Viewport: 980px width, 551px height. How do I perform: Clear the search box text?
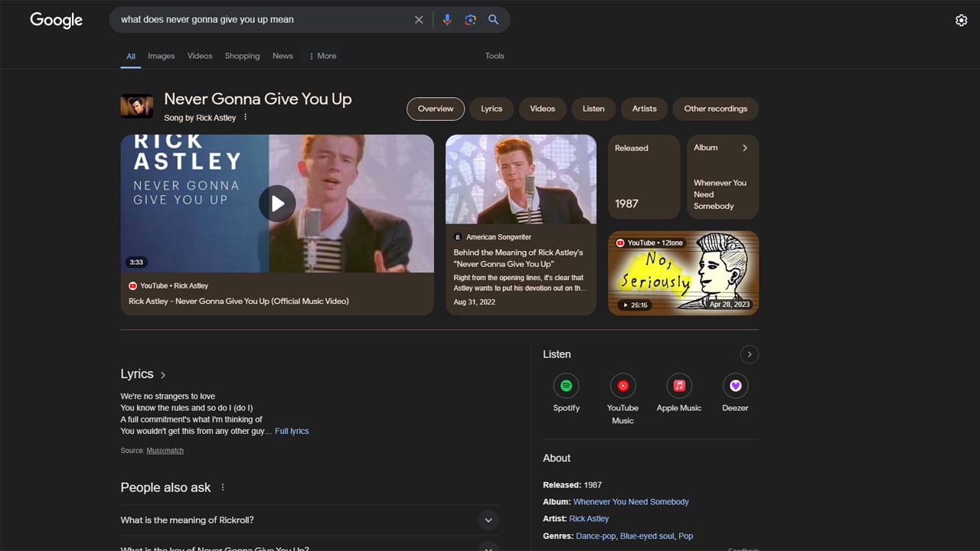419,20
